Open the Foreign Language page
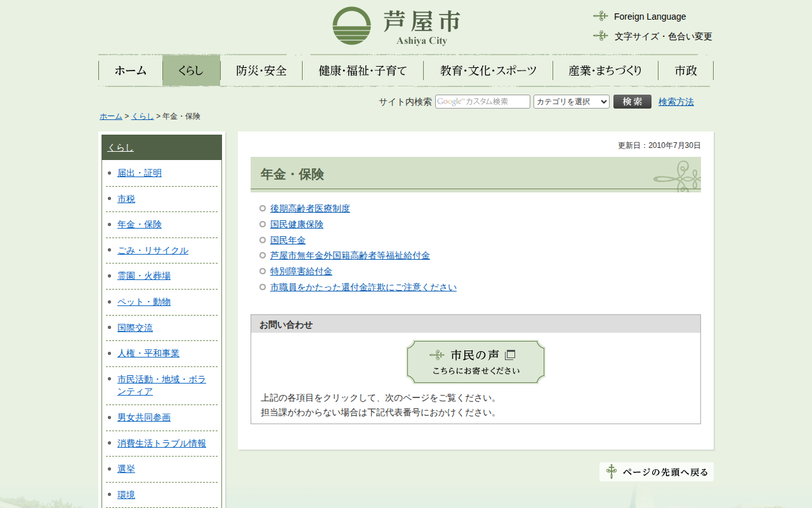The height and width of the screenshot is (508, 812). click(649, 17)
